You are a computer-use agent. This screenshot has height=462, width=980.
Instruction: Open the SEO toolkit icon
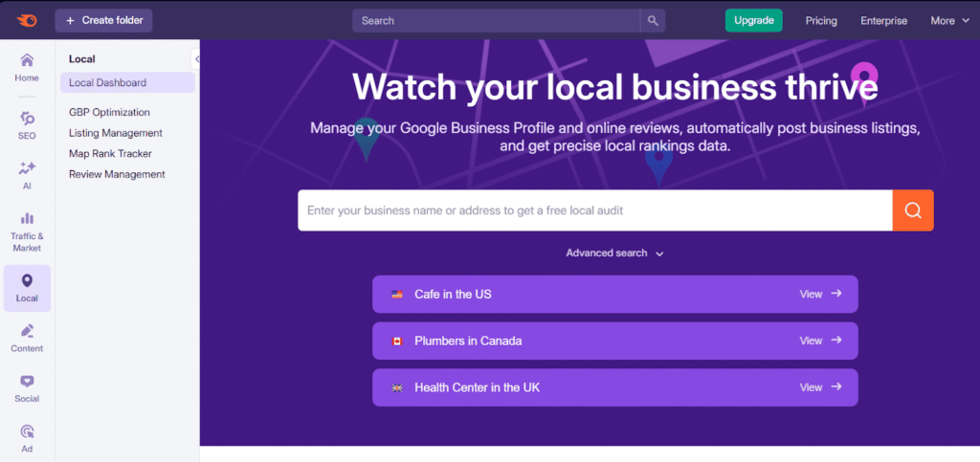point(27,124)
